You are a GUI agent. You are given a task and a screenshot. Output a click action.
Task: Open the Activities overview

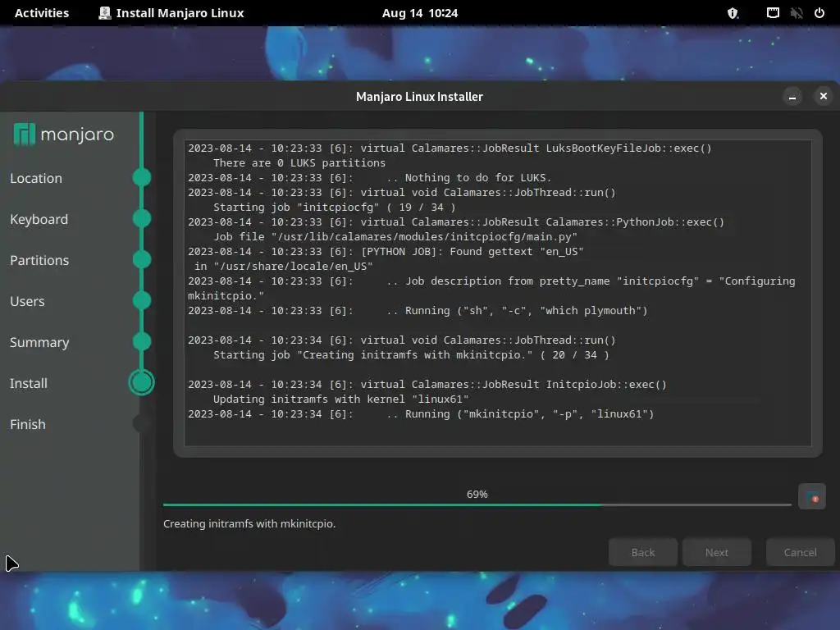tap(42, 13)
